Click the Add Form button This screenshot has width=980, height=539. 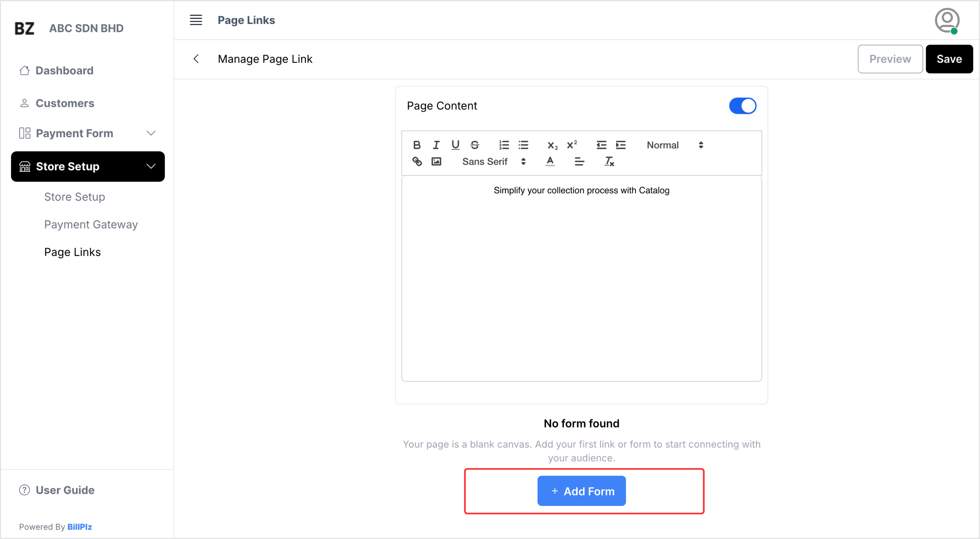[x=581, y=491]
